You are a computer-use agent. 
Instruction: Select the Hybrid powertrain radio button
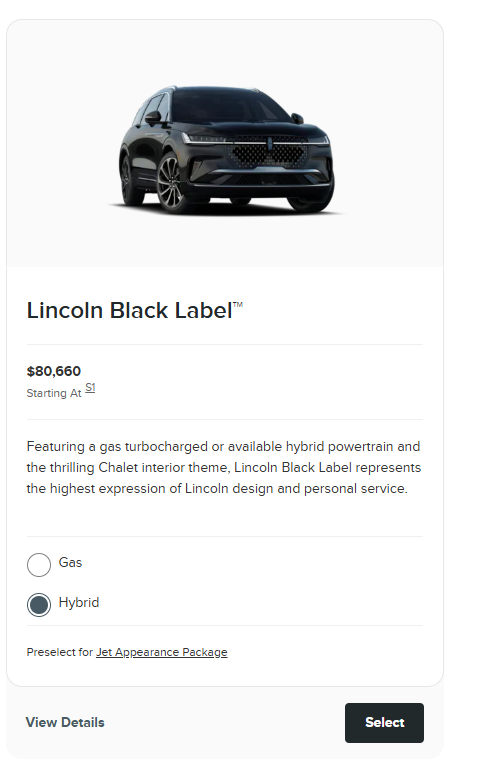click(39, 604)
